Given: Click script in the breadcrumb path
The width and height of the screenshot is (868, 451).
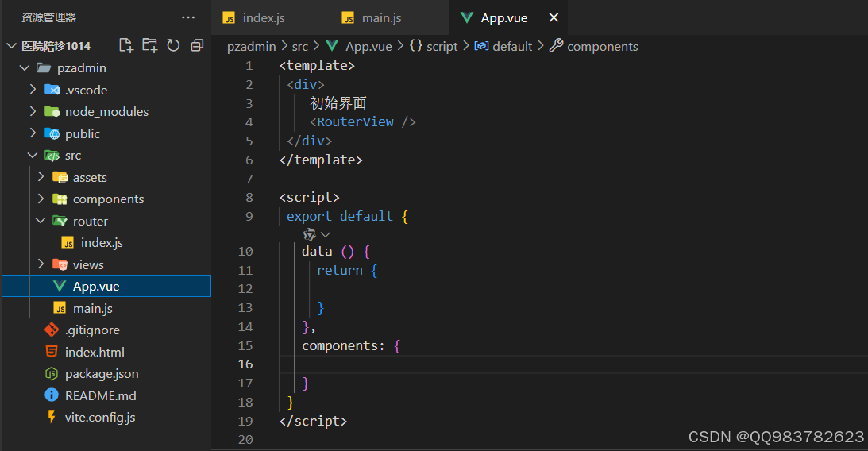Looking at the screenshot, I should pyautogui.click(x=442, y=47).
